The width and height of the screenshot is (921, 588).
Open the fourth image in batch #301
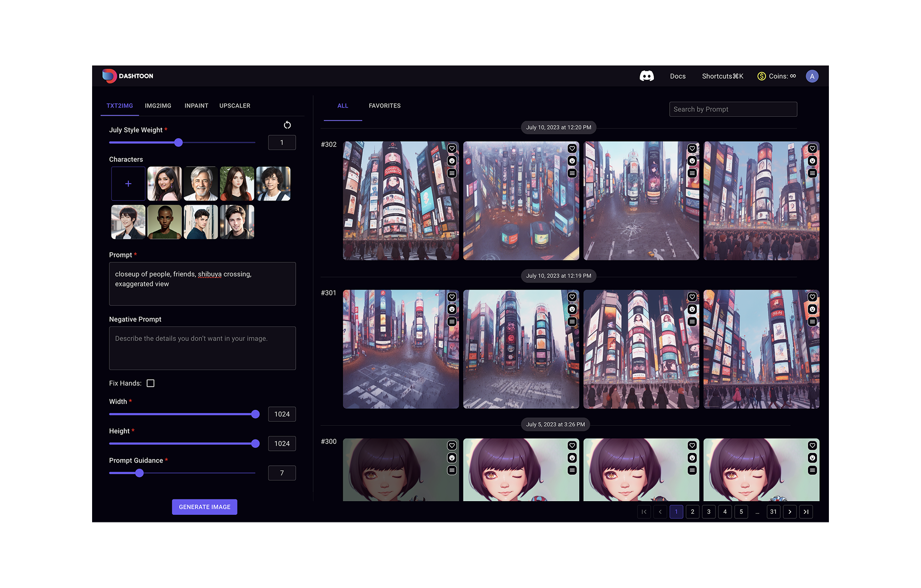coord(761,350)
